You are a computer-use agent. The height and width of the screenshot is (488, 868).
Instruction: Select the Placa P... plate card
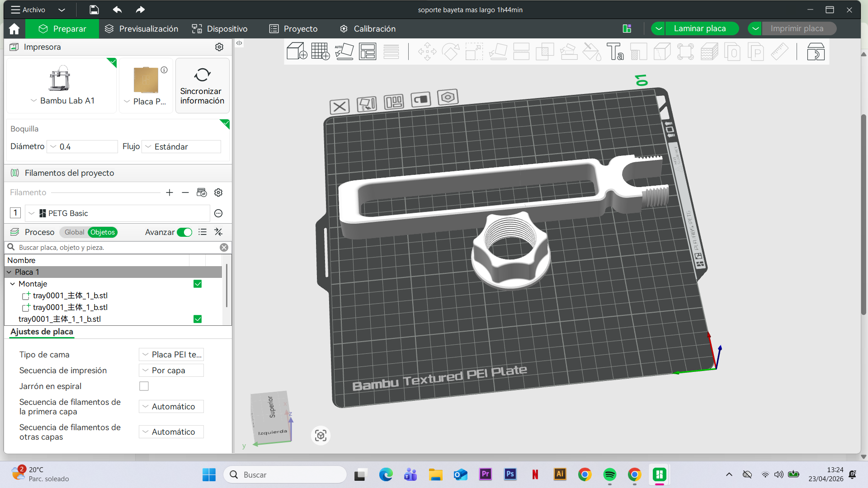(x=146, y=85)
